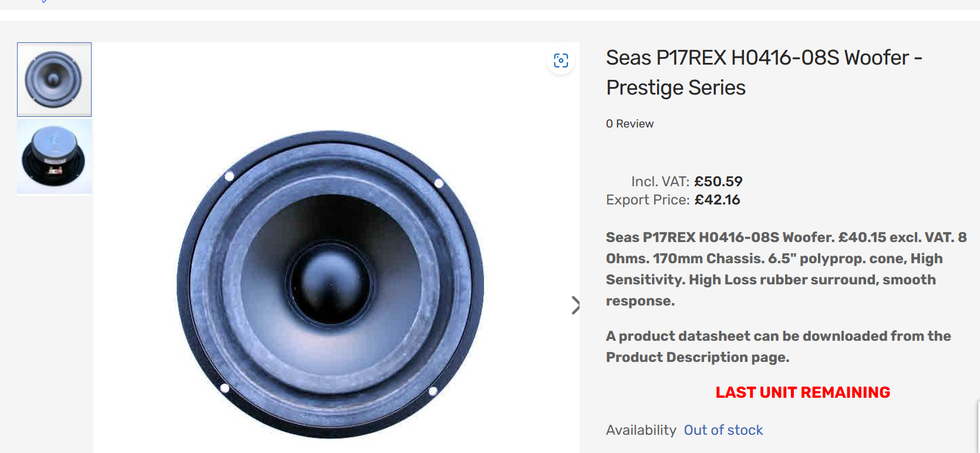Click the product datasheet download paragraph
This screenshot has width=980, height=453.
(x=778, y=347)
